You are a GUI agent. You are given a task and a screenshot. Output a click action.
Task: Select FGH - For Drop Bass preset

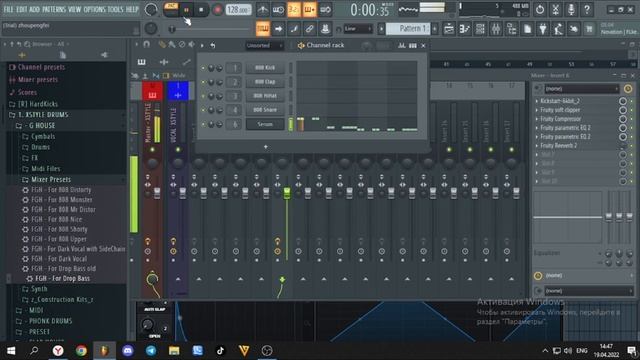[x=58, y=279]
